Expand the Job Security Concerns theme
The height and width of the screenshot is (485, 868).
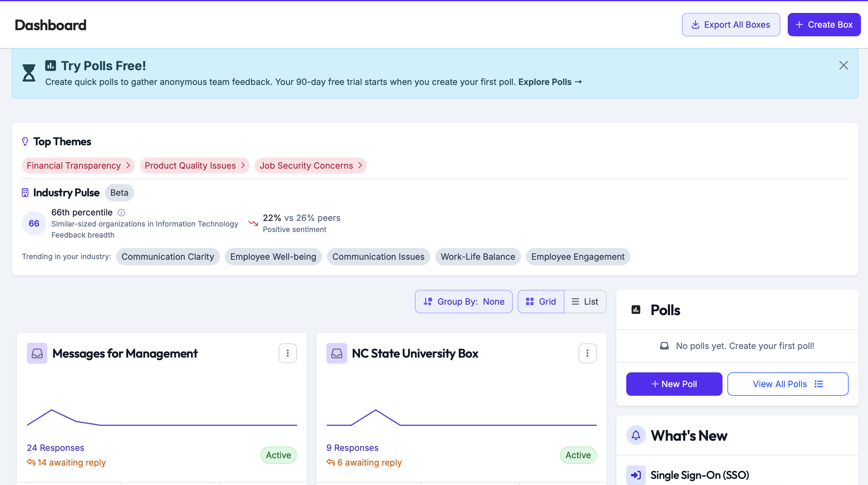point(310,166)
